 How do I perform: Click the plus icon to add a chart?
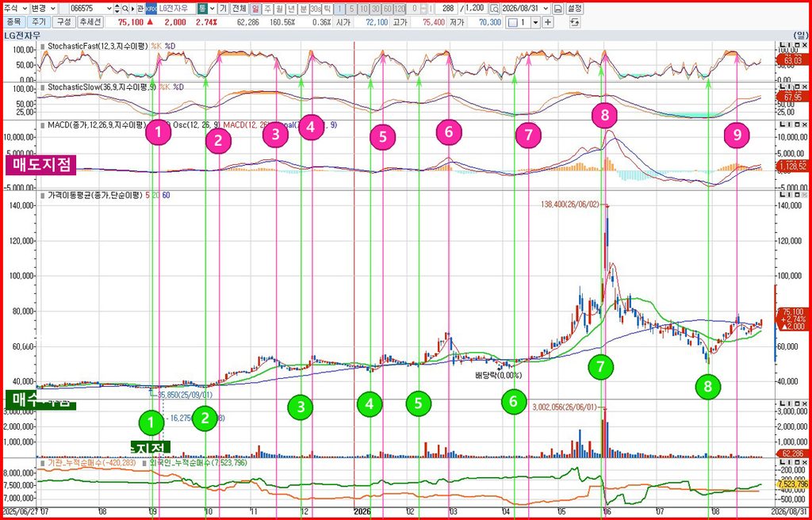pyautogui.click(x=548, y=22)
